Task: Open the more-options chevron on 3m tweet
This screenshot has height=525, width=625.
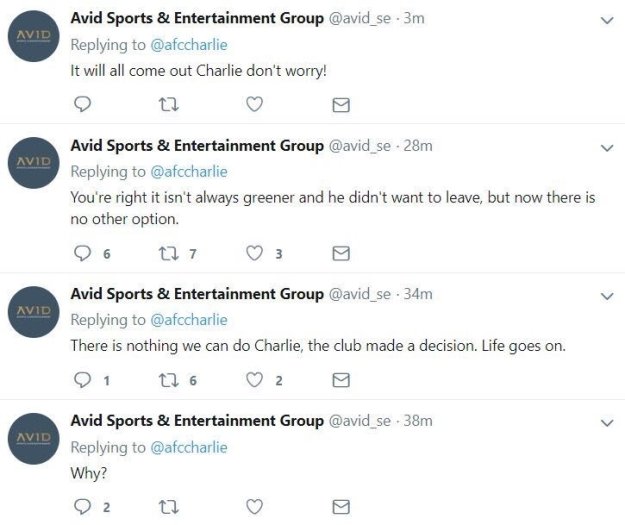Action: [x=606, y=20]
